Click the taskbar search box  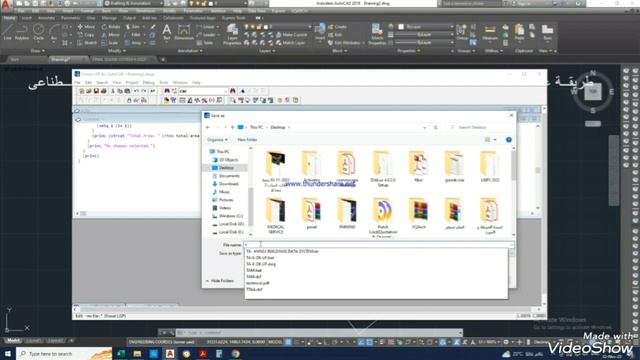pos(64,353)
